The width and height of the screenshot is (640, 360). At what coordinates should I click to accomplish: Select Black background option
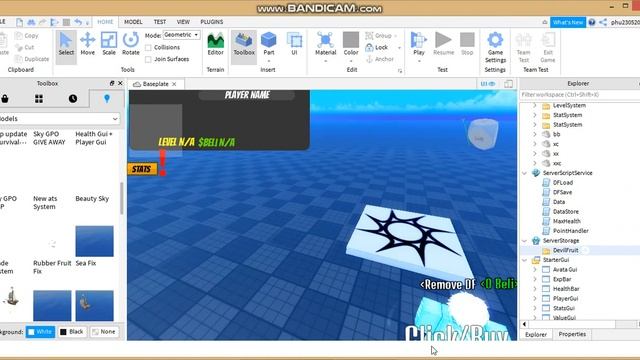coord(72,332)
